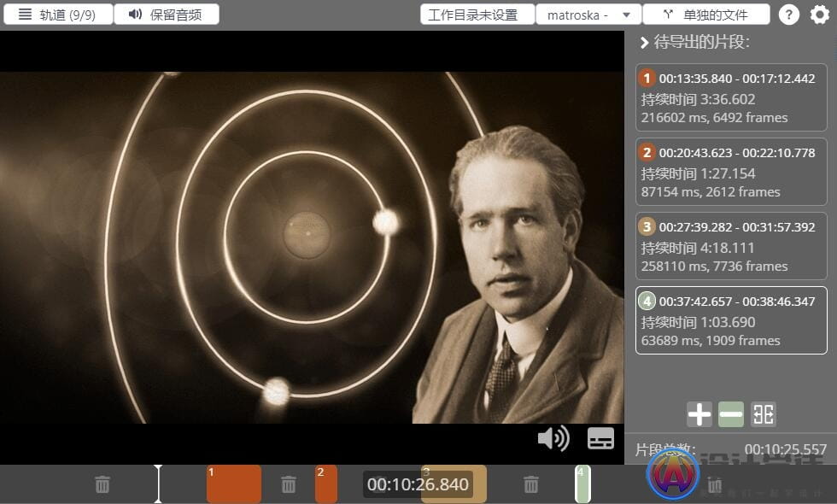
Task: Change the separate files export mode
Action: [706, 15]
